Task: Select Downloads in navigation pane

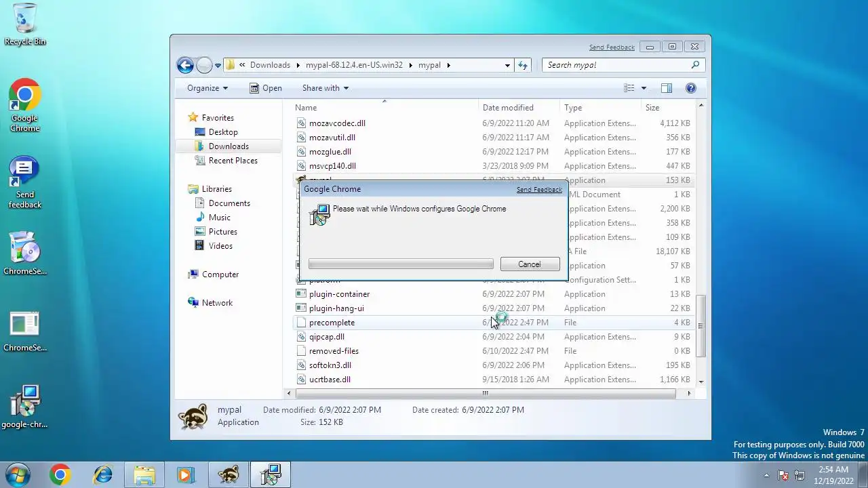Action: 228,146
